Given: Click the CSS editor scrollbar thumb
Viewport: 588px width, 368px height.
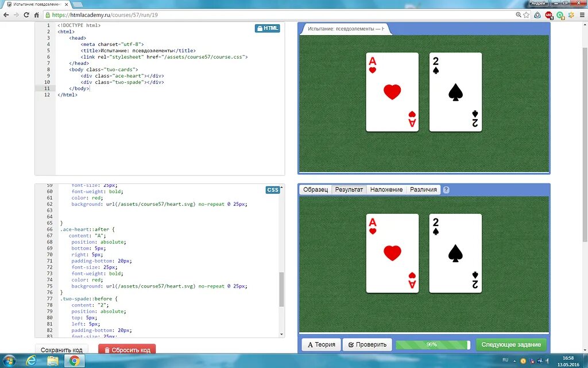Looking at the screenshot, I should [x=281, y=290].
